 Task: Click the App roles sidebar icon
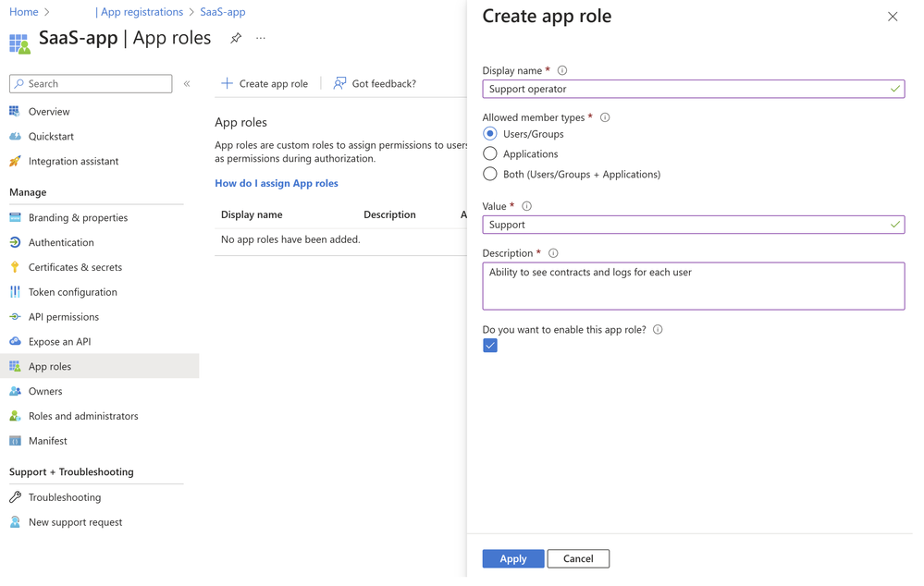[15, 366]
